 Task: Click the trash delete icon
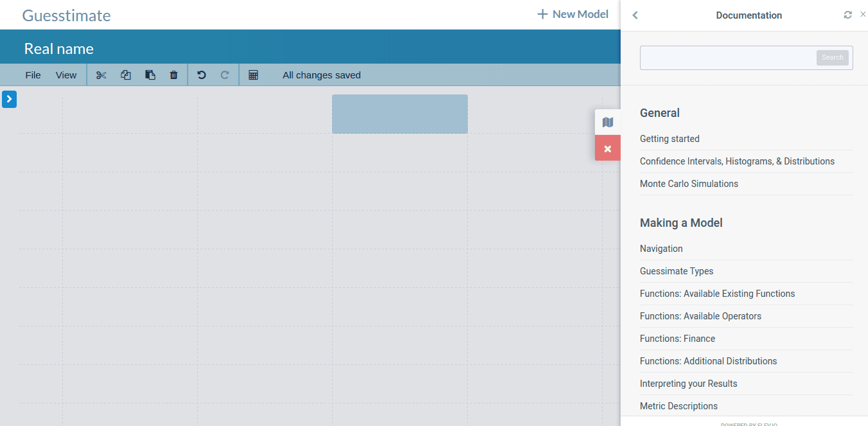tap(173, 75)
